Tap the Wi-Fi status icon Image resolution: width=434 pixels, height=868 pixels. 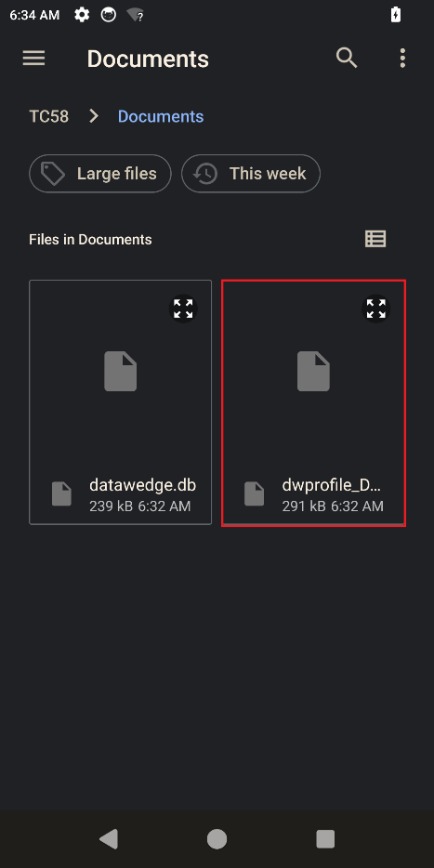click(x=135, y=15)
